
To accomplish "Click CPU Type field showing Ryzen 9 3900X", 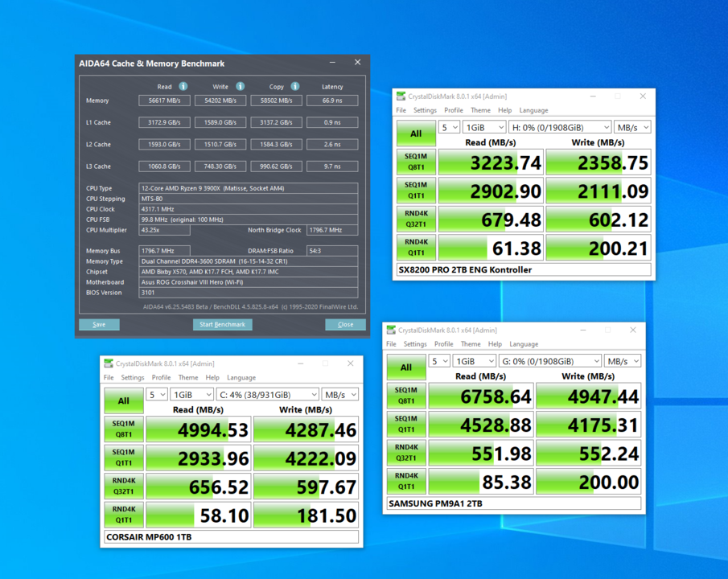I will tap(249, 188).
